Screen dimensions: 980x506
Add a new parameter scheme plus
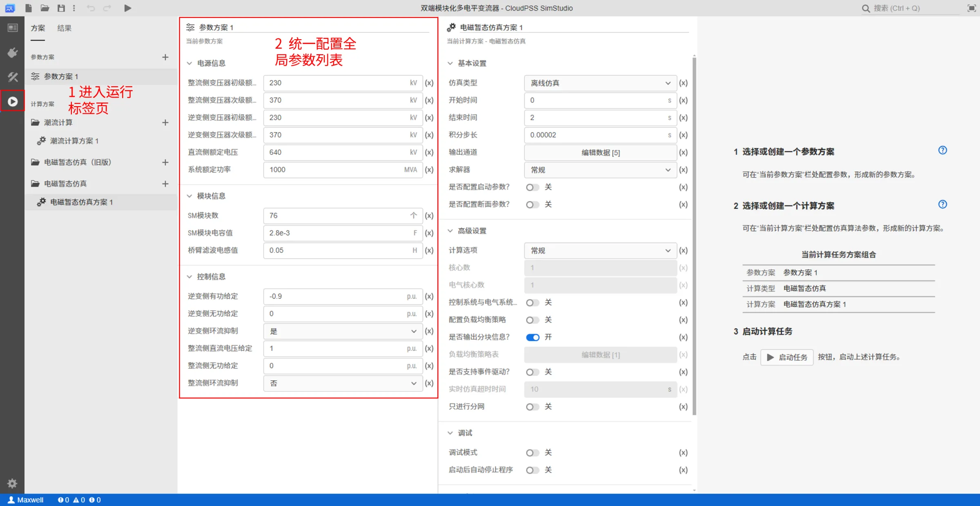coord(165,57)
